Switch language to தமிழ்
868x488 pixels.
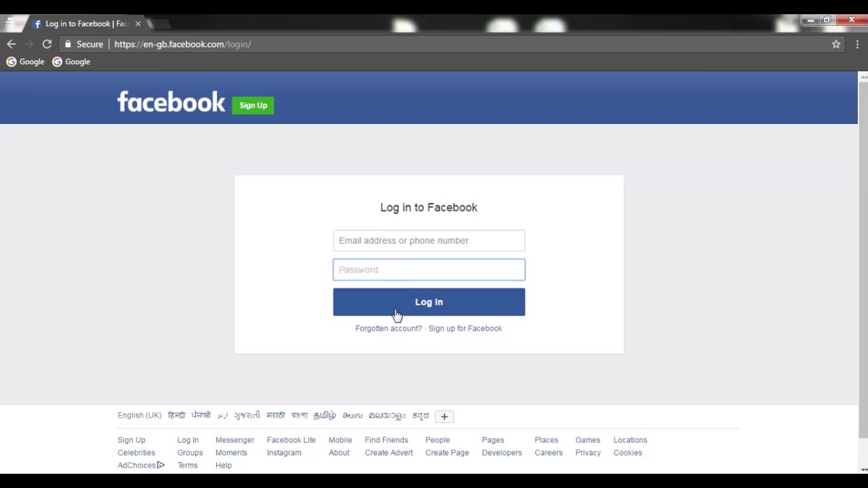pos(325,415)
